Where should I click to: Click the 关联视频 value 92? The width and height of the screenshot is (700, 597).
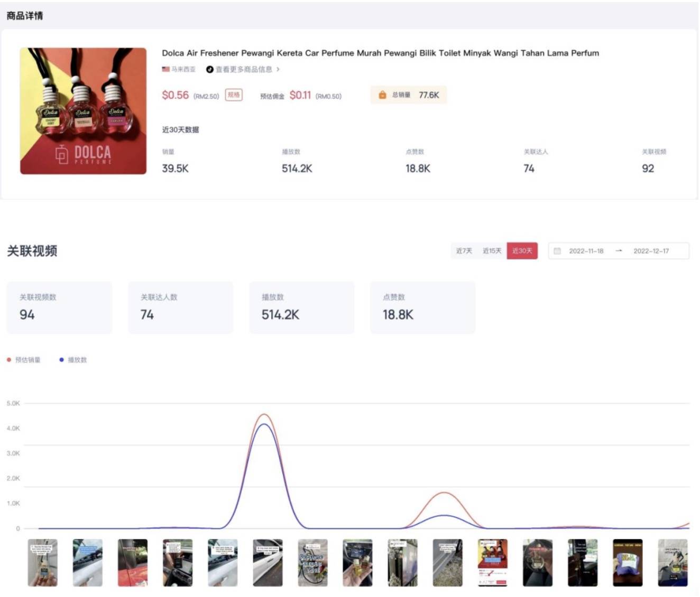tap(648, 169)
